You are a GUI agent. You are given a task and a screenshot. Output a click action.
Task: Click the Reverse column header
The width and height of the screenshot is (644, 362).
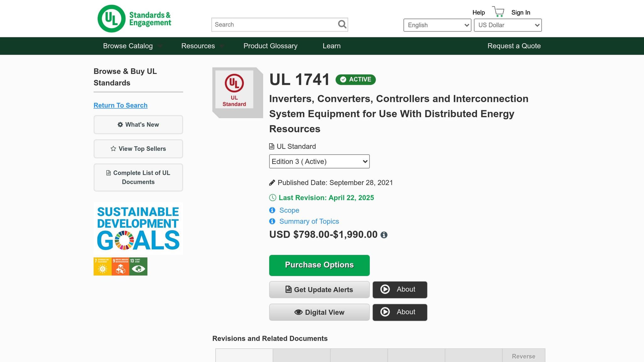524,356
